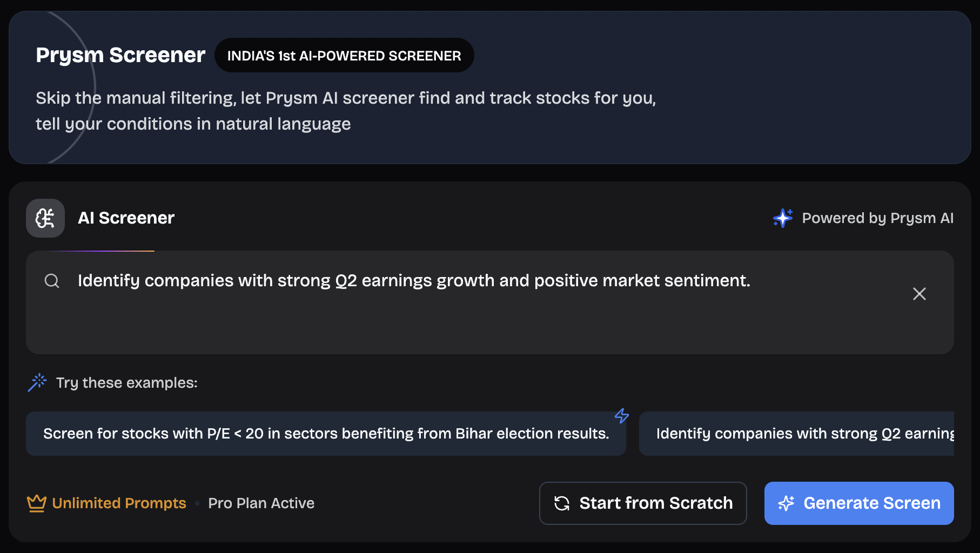The image size is (980, 553).
Task: Click the crown icon beside Unlimited Prompts
Action: [37, 503]
